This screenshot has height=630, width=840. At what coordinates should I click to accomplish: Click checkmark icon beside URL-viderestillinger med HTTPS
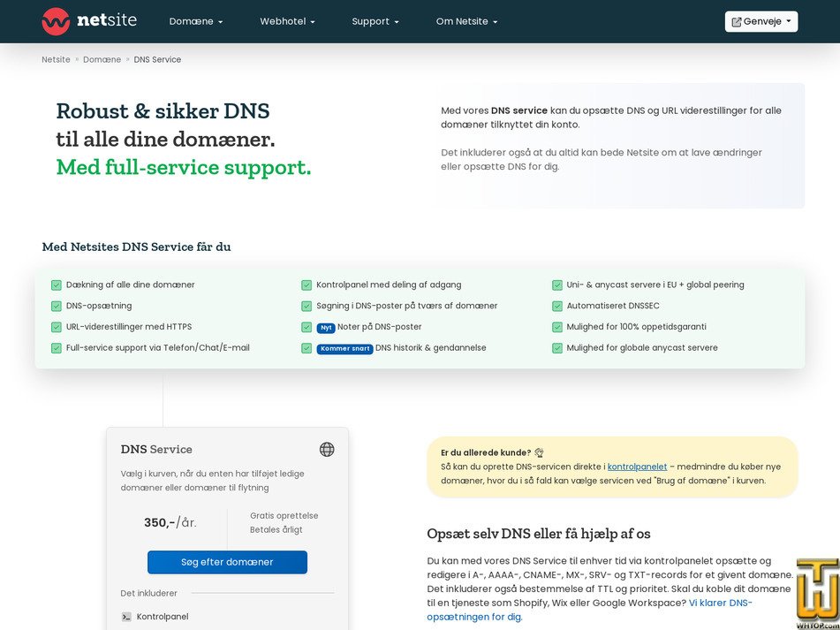click(x=57, y=327)
